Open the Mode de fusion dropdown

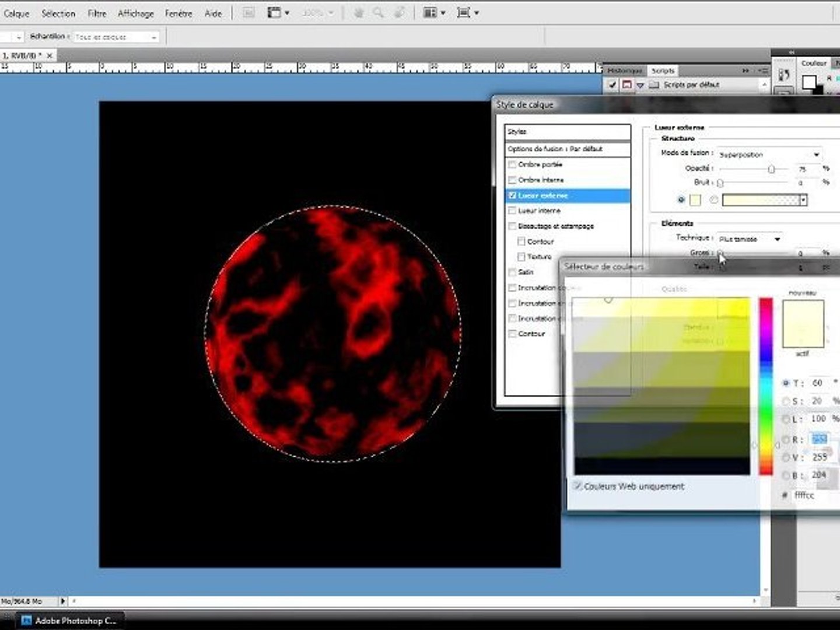click(769, 154)
